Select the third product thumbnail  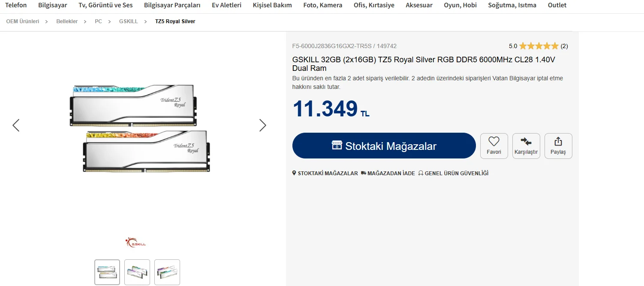tap(167, 272)
